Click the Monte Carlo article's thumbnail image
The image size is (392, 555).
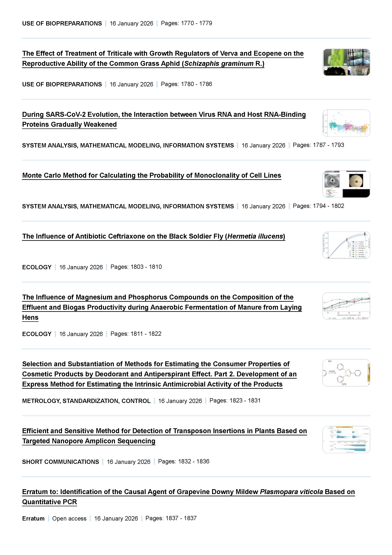(x=346, y=184)
